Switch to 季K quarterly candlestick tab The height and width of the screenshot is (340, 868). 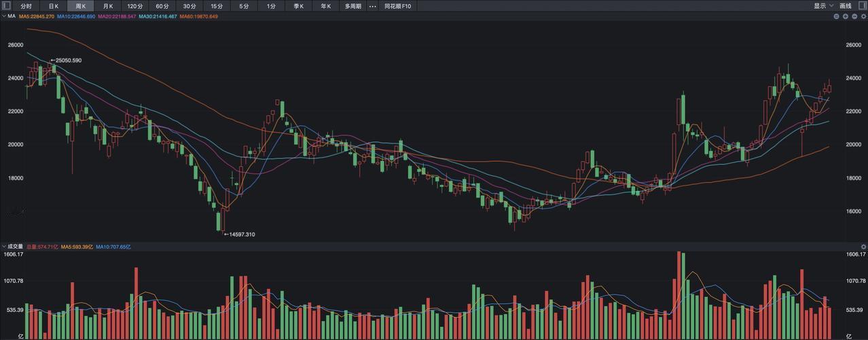pos(298,5)
